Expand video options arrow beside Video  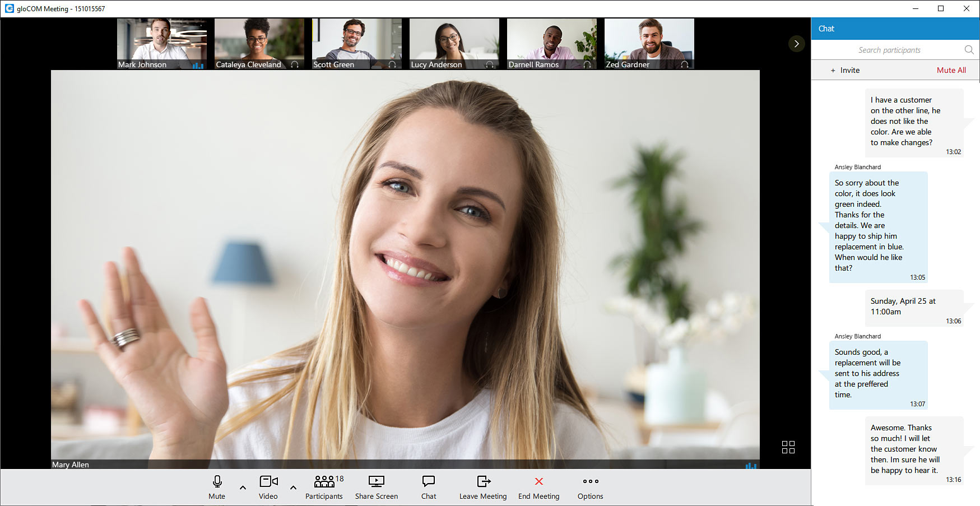click(293, 488)
